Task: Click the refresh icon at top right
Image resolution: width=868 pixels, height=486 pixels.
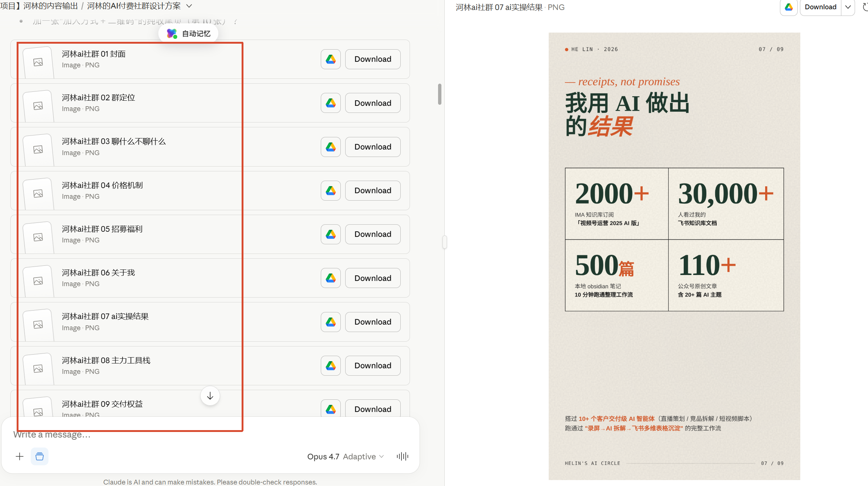Action: click(x=865, y=7)
